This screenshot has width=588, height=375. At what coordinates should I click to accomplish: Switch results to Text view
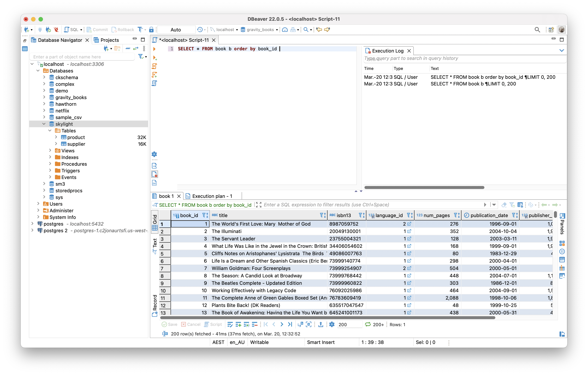click(154, 246)
